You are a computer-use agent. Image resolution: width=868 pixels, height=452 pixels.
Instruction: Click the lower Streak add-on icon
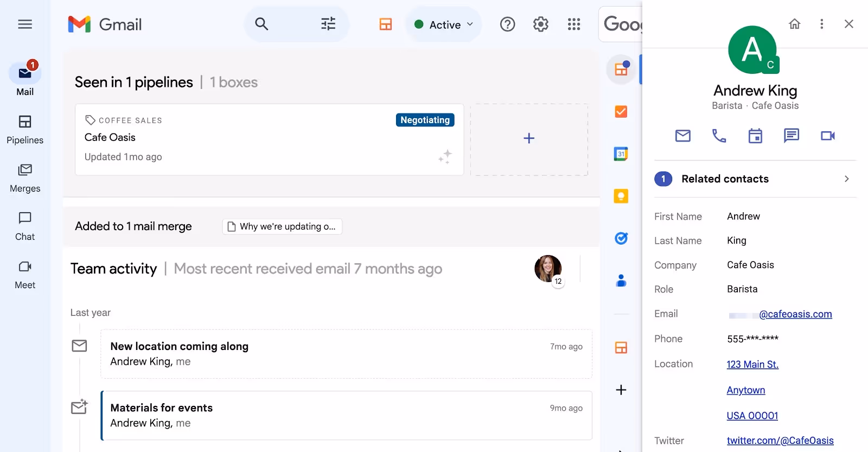[x=621, y=348]
